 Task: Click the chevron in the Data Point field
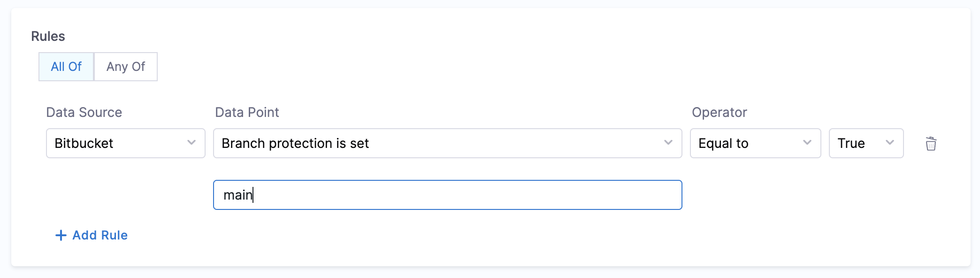click(668, 143)
